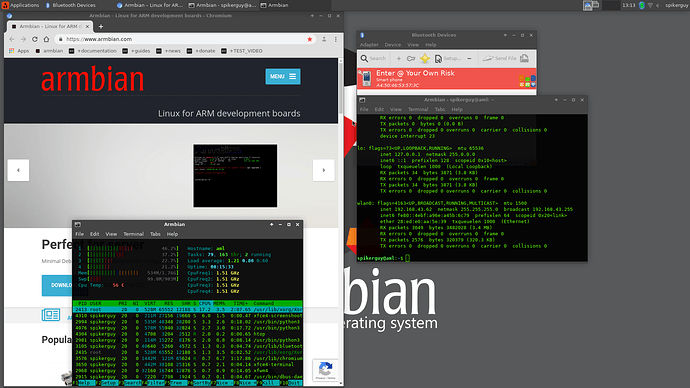Open the Chromium home page button
The height and width of the screenshot is (388, 690).
tap(46, 39)
